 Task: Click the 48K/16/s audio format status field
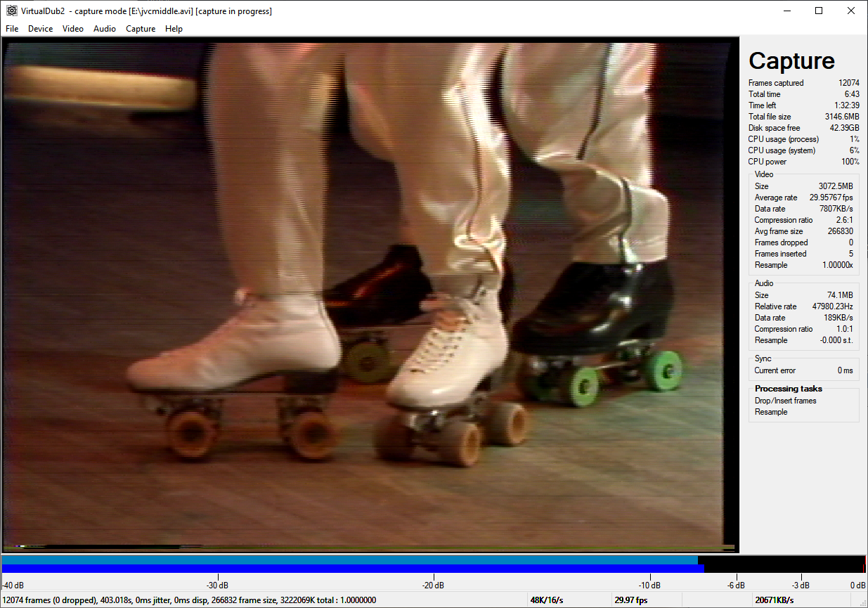tap(548, 600)
